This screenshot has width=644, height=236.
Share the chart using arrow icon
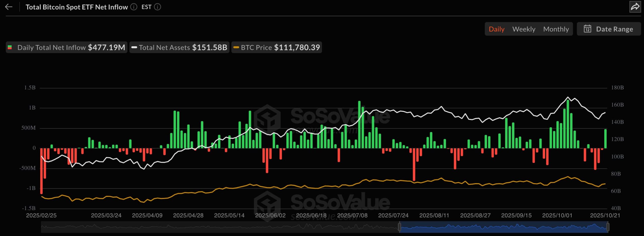point(635,7)
